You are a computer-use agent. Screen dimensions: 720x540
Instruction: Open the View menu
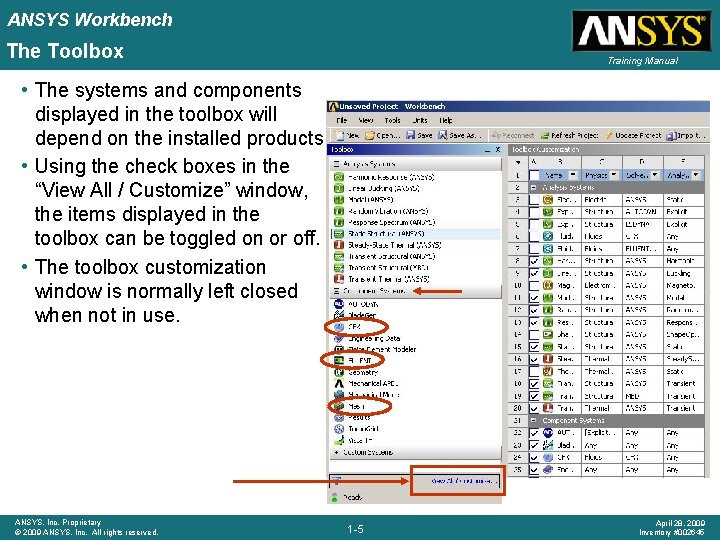pyautogui.click(x=366, y=120)
